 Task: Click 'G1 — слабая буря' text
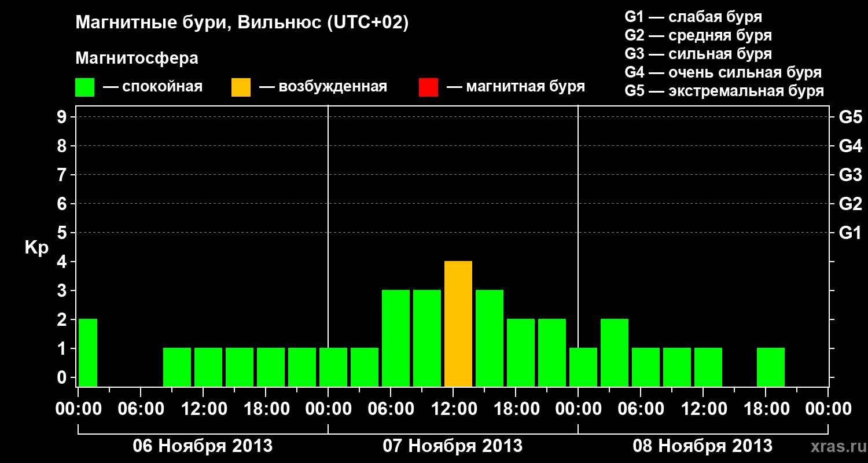pyautogui.click(x=693, y=16)
